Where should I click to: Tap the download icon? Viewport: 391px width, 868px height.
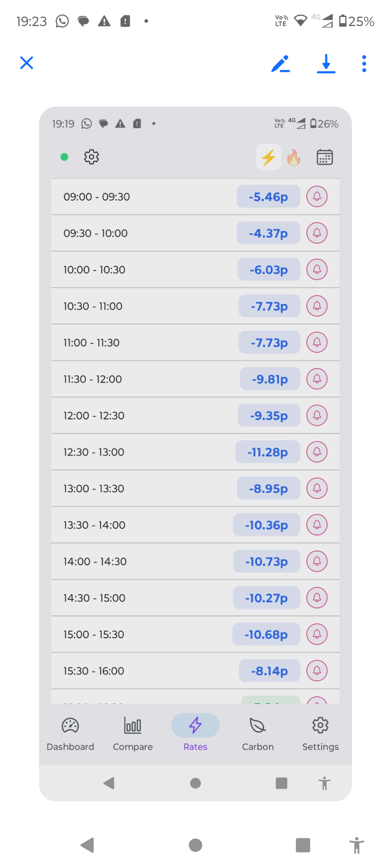(326, 64)
